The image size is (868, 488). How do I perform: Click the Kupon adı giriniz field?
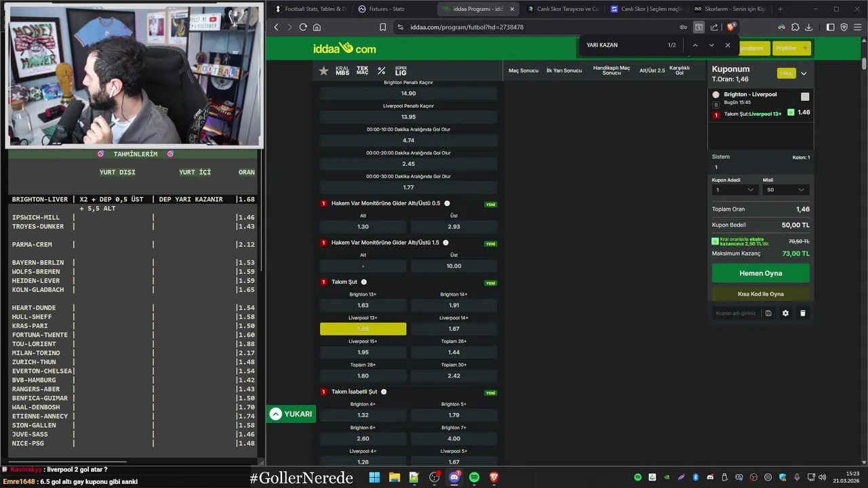[x=736, y=313]
